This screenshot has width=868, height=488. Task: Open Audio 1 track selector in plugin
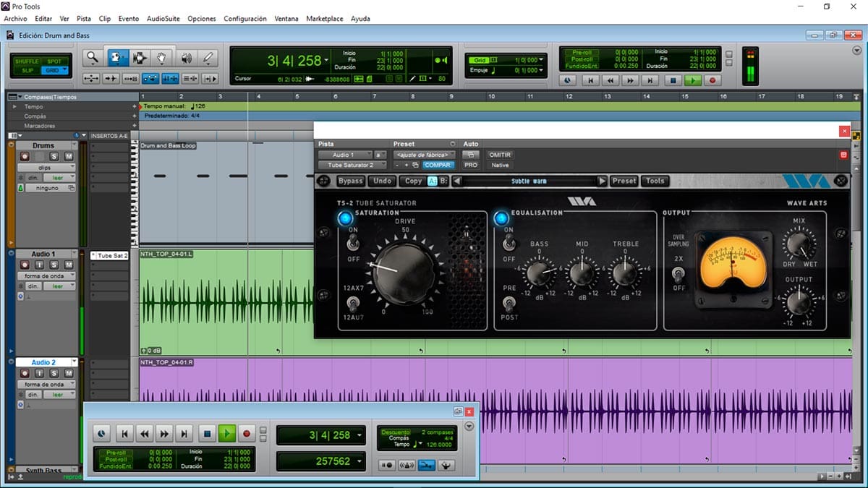(344, 155)
